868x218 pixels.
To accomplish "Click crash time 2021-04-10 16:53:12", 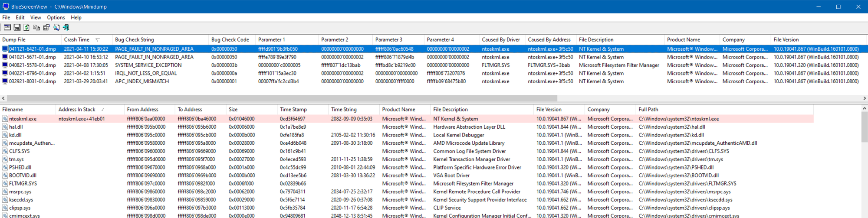I will pyautogui.click(x=86, y=57).
